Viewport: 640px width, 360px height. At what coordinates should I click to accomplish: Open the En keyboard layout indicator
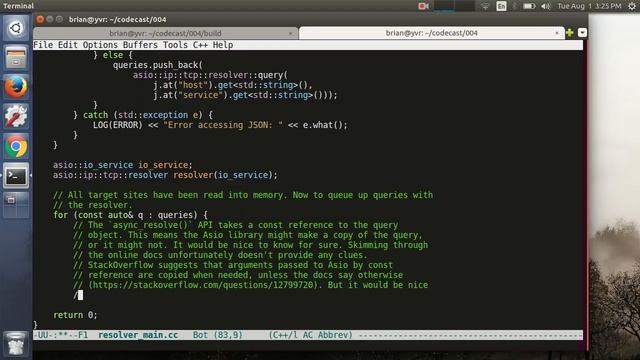[501, 6]
